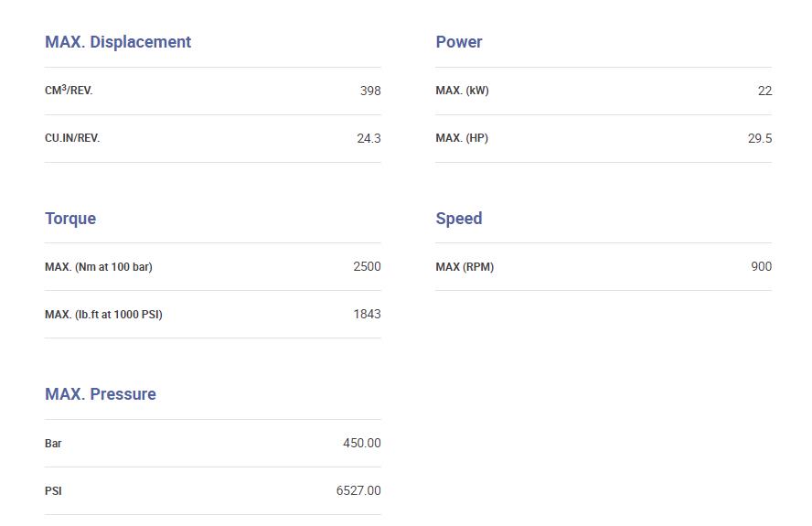
Task: Click the MAX. Displacement heading
Action: (118, 42)
